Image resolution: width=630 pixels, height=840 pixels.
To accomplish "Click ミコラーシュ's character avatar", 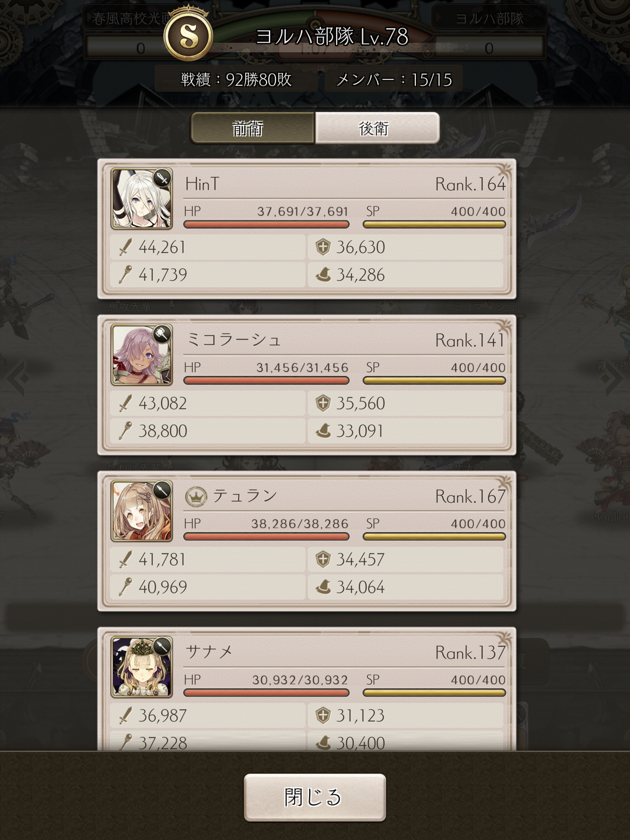I will pyautogui.click(x=142, y=355).
